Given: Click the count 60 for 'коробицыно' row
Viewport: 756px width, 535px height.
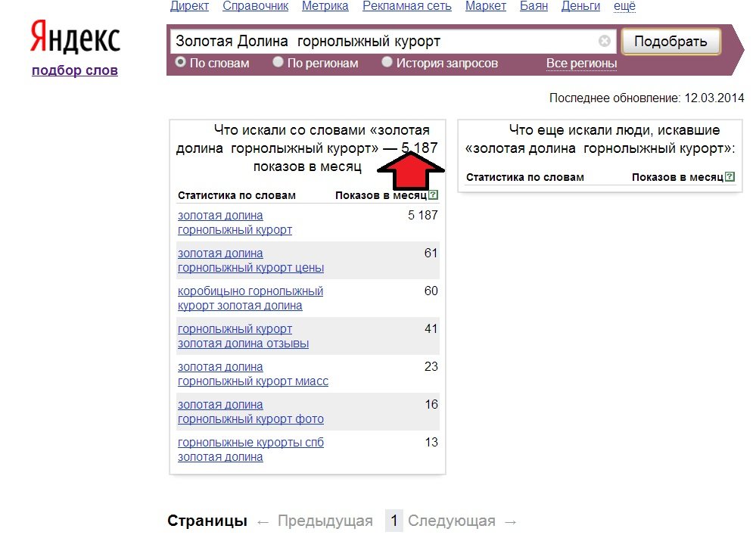Looking at the screenshot, I should (431, 291).
